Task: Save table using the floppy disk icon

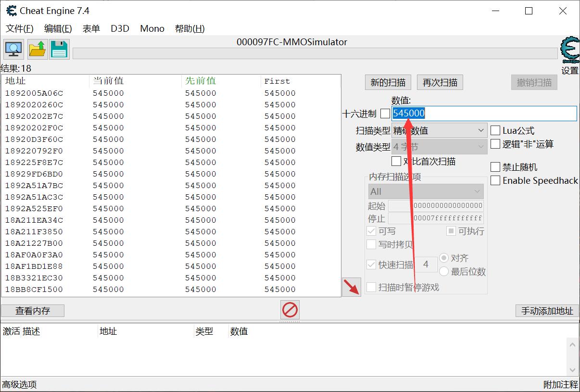Action: tap(59, 49)
